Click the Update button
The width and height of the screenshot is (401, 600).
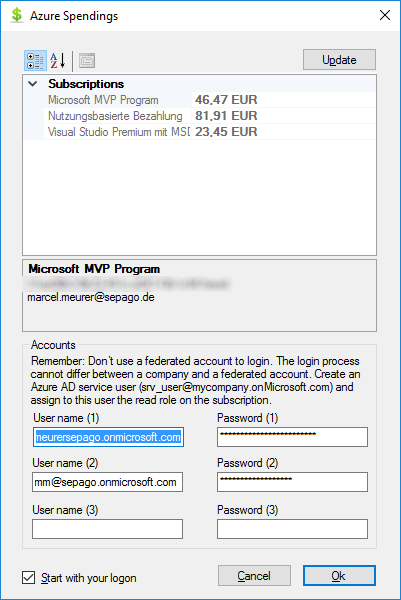(x=339, y=60)
